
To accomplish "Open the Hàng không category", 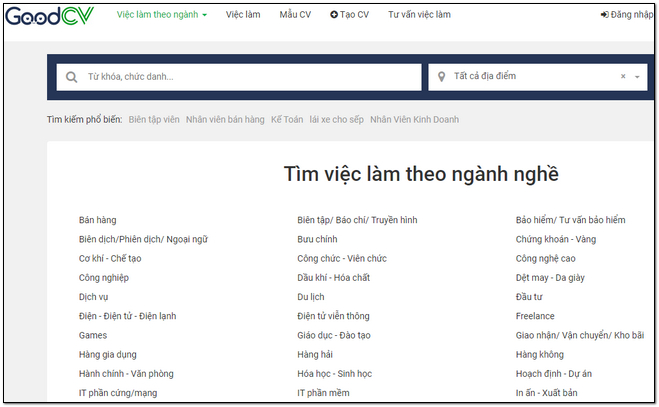I will click(540, 354).
